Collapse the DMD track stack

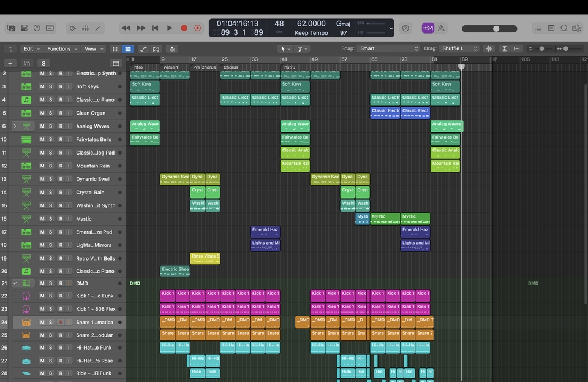15,283
